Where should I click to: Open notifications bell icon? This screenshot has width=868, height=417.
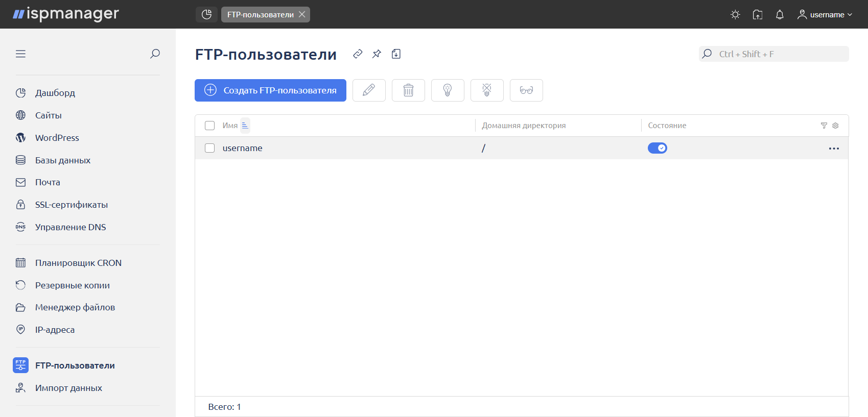tap(780, 15)
